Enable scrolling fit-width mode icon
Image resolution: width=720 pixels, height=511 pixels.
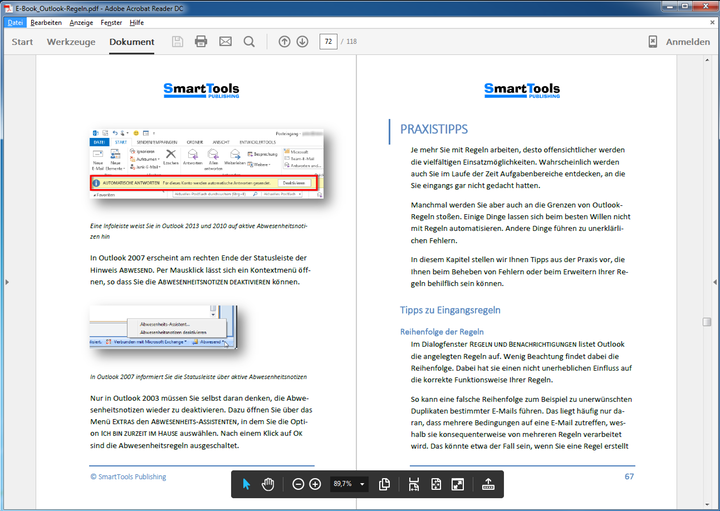coord(414,484)
